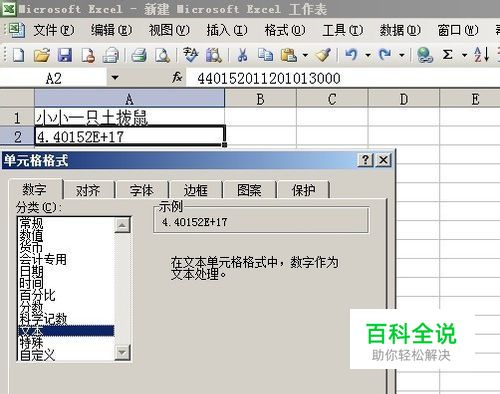The height and width of the screenshot is (394, 500).
Task: Paste with the clipboard icon
Action: tap(289, 55)
